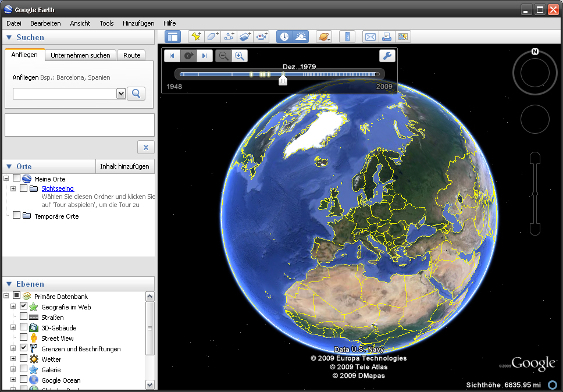Open the Datei menu
The height and width of the screenshot is (392, 563).
tap(13, 23)
